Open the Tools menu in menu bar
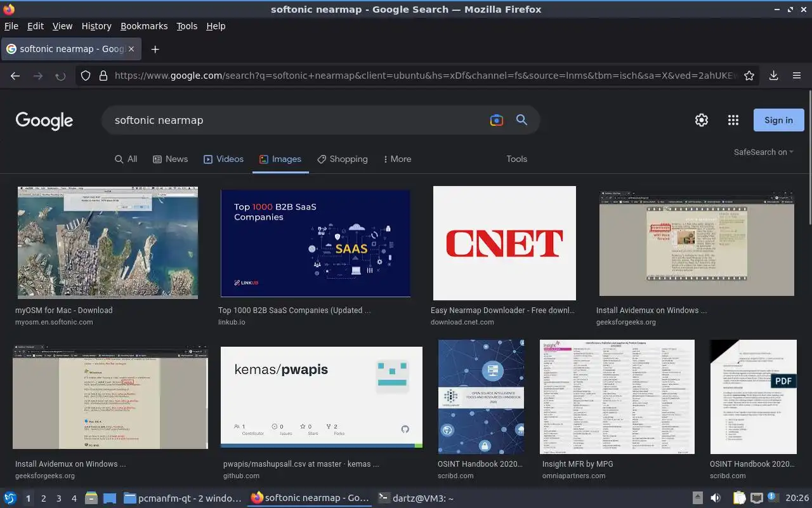 click(x=187, y=26)
